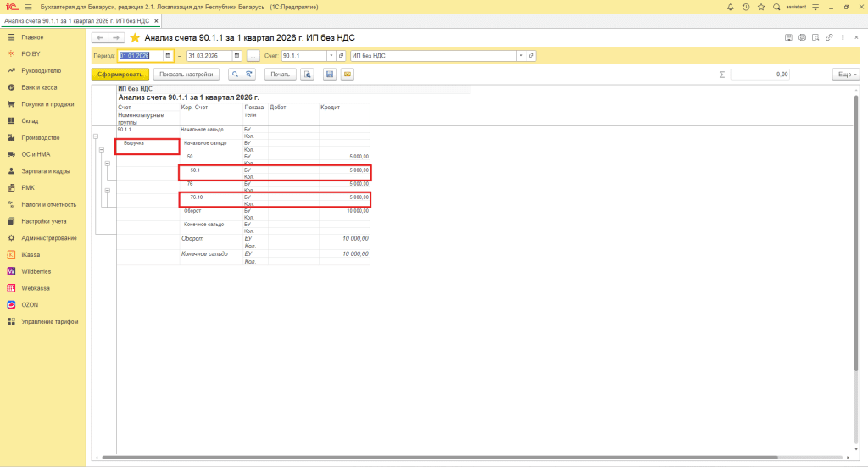Open Банк и касса section
The height and width of the screenshot is (467, 868).
(x=41, y=87)
